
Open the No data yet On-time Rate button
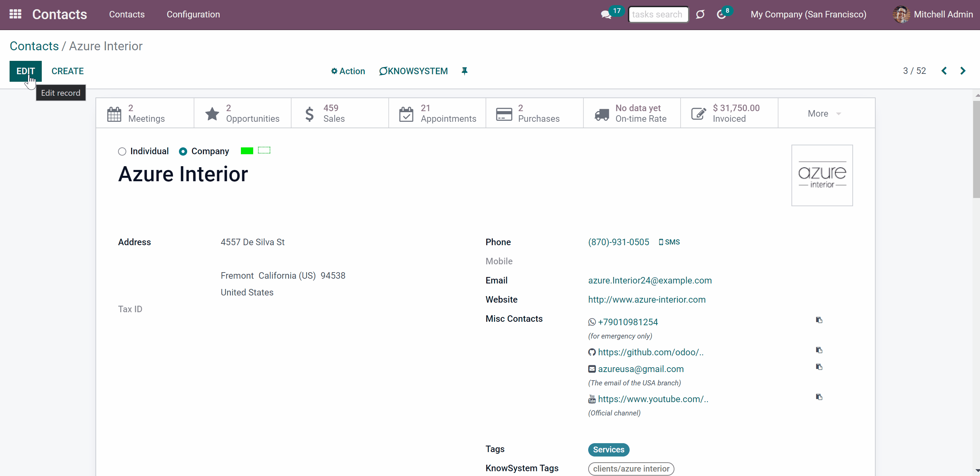(x=632, y=114)
